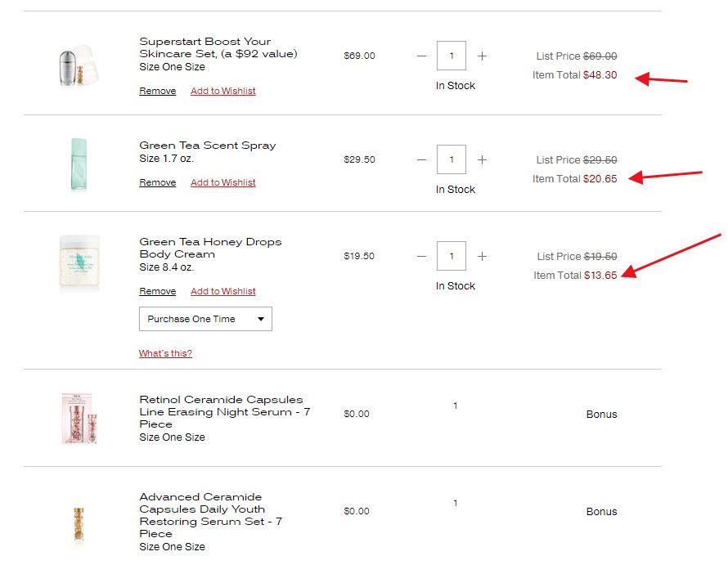Click Superstart Skincare Set quantity field
728x565 pixels.
[x=452, y=56]
